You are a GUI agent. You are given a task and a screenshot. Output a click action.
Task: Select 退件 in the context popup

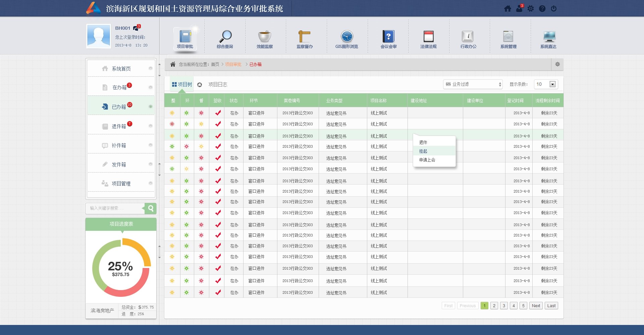click(x=434, y=142)
